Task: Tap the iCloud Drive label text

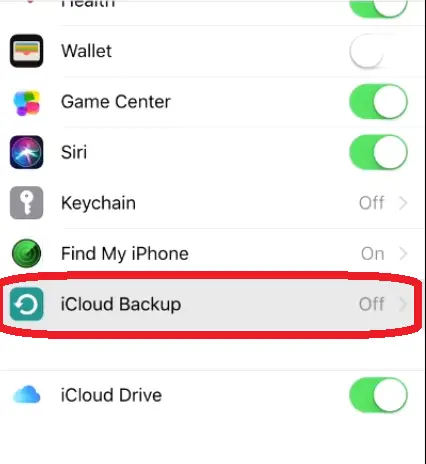Action: tap(111, 395)
